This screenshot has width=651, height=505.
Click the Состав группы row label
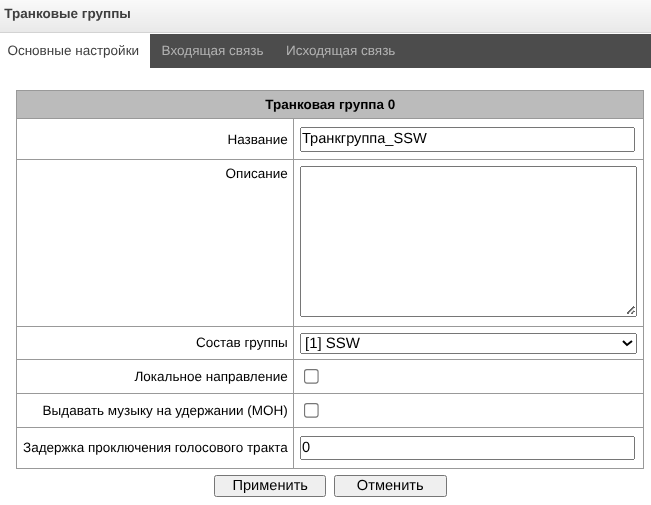click(x=241, y=343)
